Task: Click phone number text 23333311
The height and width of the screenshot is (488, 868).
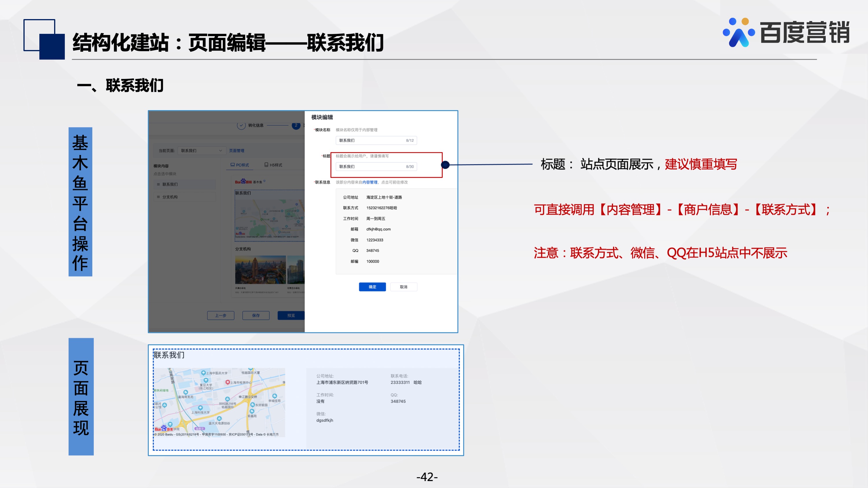Action: (x=400, y=382)
